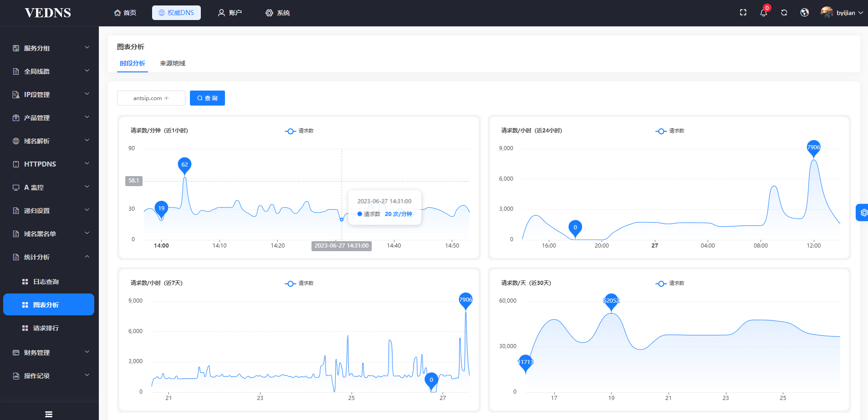Open the 账户 top menu
The width and height of the screenshot is (868, 420).
(x=230, y=13)
